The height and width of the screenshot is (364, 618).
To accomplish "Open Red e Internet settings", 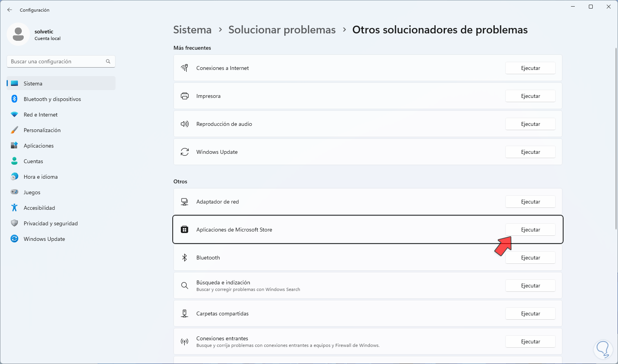I will (40, 115).
